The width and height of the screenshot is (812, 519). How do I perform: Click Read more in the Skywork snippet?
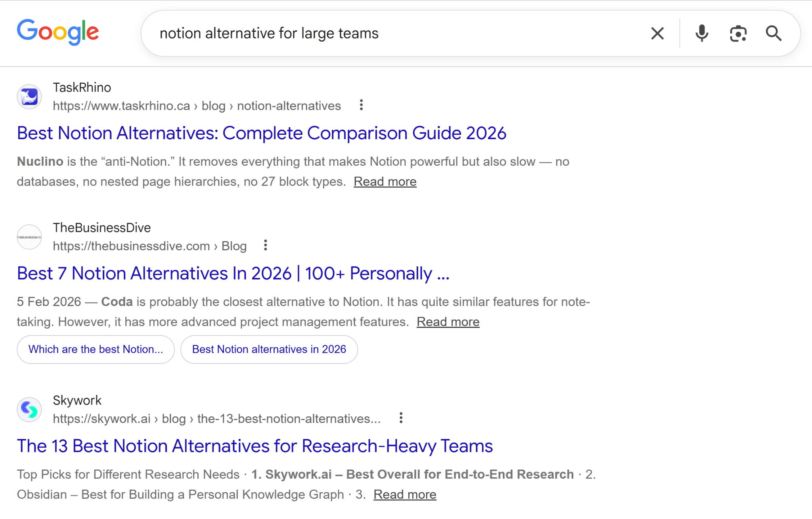pos(404,494)
